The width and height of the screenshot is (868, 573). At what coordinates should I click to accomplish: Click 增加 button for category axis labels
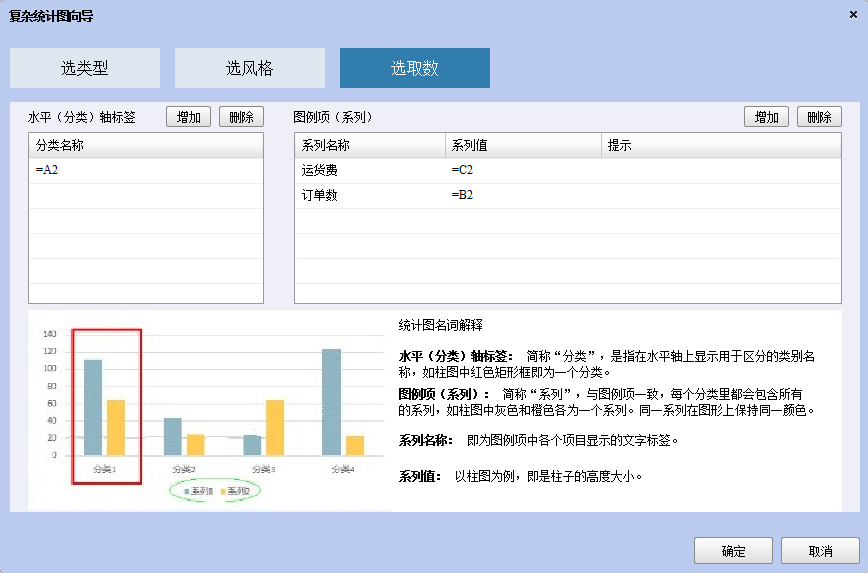click(x=188, y=117)
